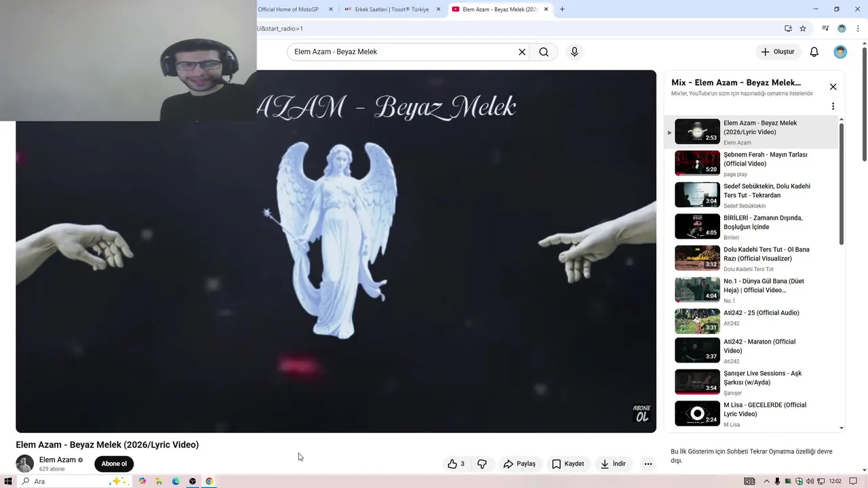Open the YouTube account avatar menu
This screenshot has height=488, width=868.
(840, 52)
